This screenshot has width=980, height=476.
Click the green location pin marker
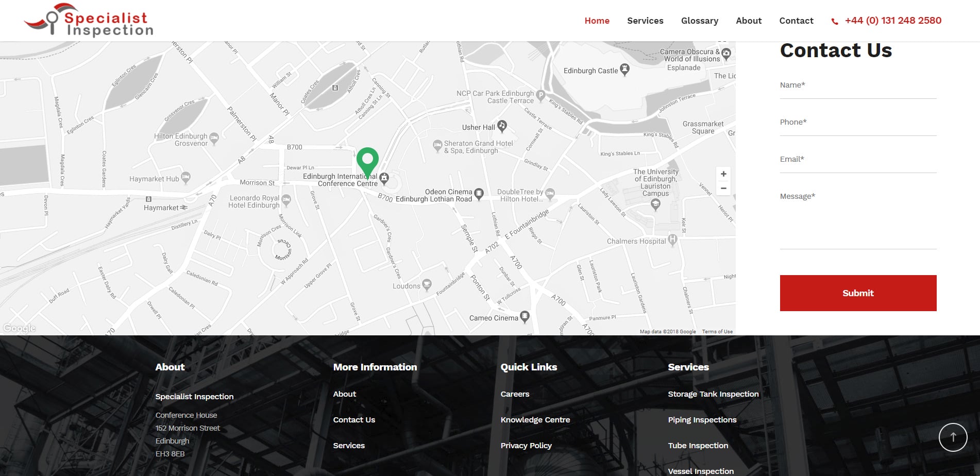pyautogui.click(x=367, y=162)
